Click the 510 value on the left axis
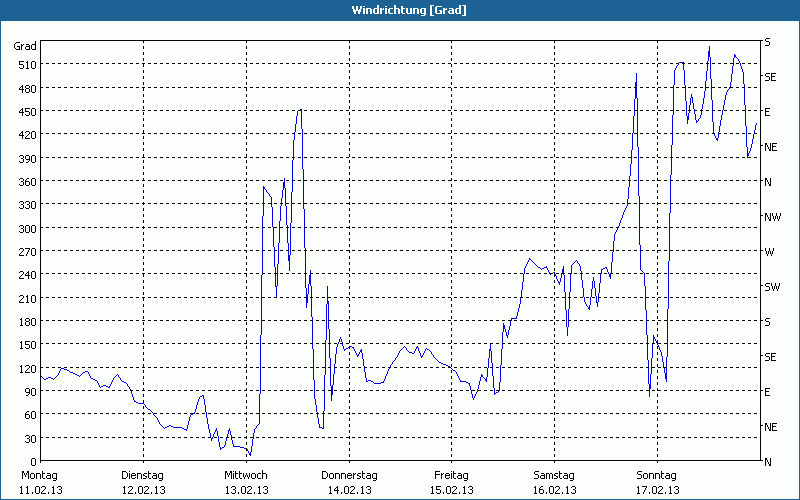 click(28, 65)
